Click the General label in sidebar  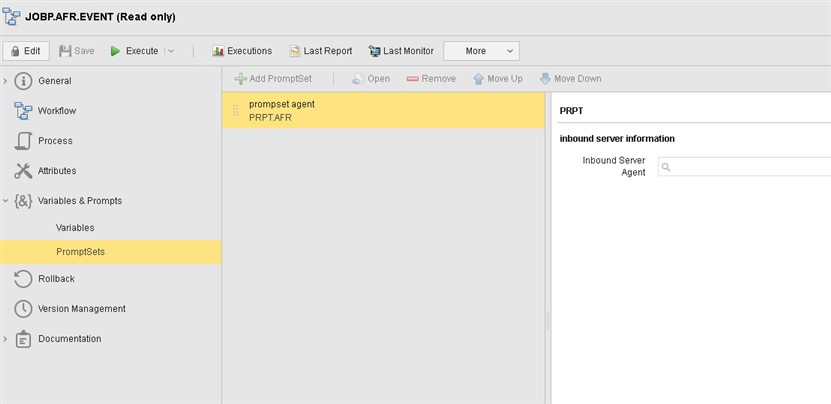55,81
